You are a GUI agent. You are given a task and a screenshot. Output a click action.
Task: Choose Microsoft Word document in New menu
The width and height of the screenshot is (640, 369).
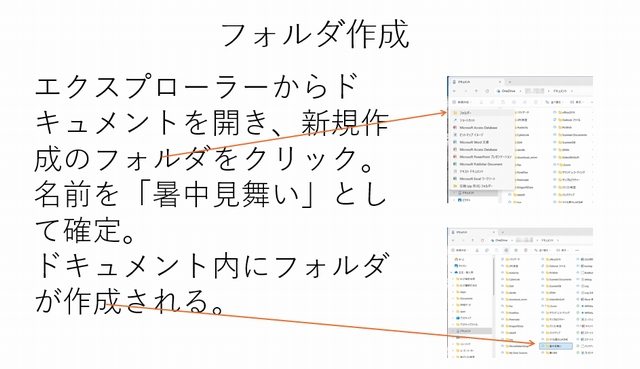[x=473, y=142]
